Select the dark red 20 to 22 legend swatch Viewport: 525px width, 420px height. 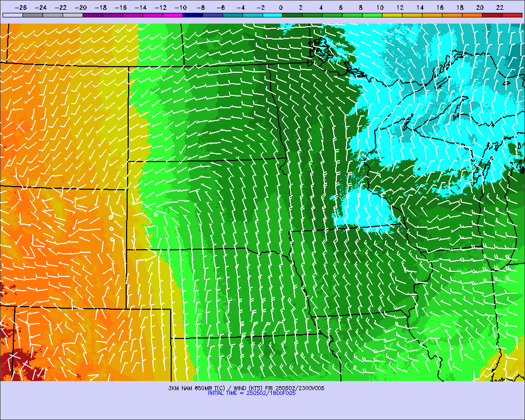pyautogui.click(x=492, y=15)
